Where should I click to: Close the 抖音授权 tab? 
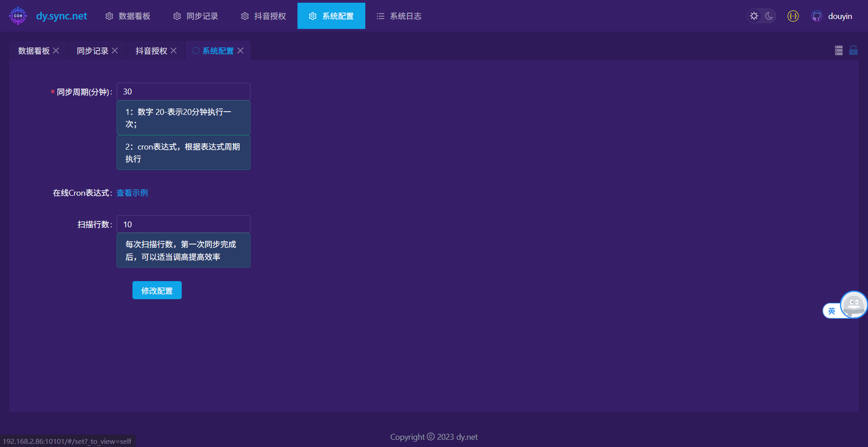pos(174,51)
